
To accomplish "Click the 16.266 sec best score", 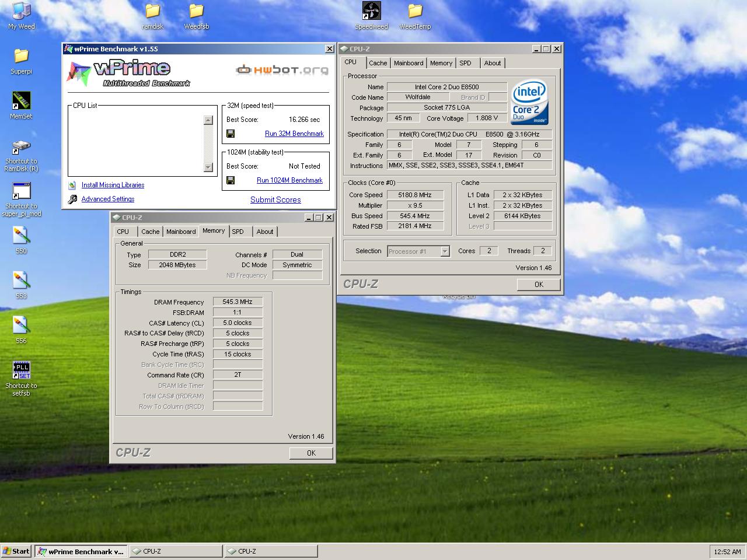I will click(x=305, y=120).
